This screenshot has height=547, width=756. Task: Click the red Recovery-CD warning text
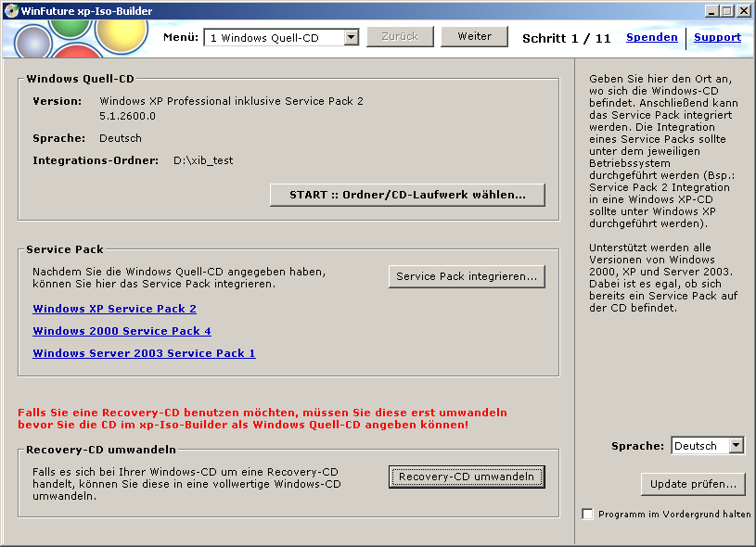(263, 419)
